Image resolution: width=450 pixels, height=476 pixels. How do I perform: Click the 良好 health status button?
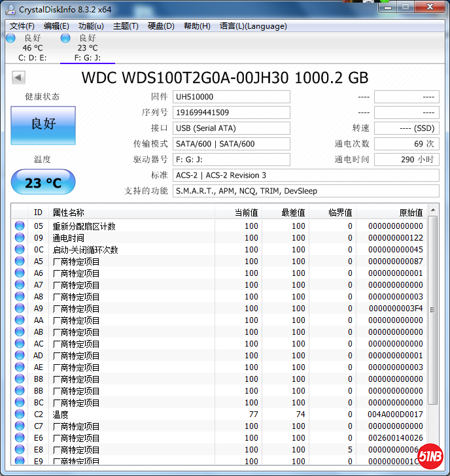tap(43, 124)
